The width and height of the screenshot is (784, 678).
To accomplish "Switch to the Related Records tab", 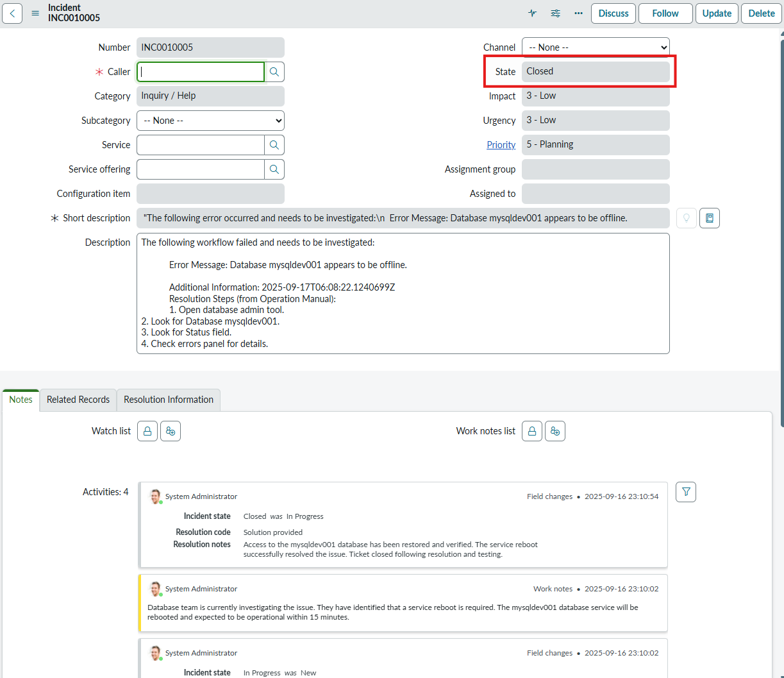I will click(77, 400).
